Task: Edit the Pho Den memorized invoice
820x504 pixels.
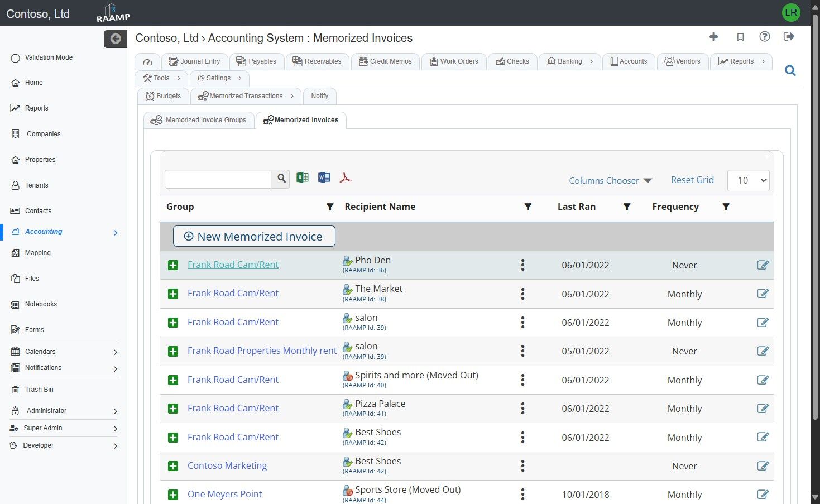Action: [x=763, y=265]
